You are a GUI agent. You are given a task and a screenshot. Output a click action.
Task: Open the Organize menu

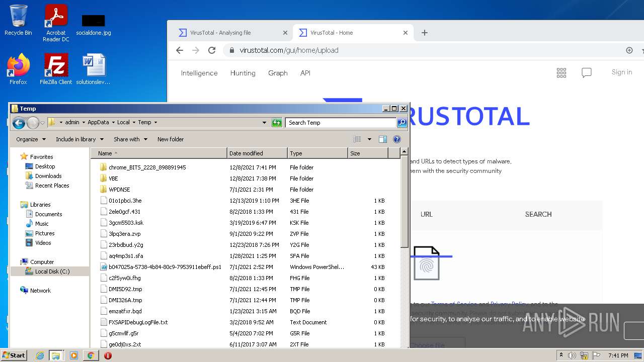pos(31,139)
